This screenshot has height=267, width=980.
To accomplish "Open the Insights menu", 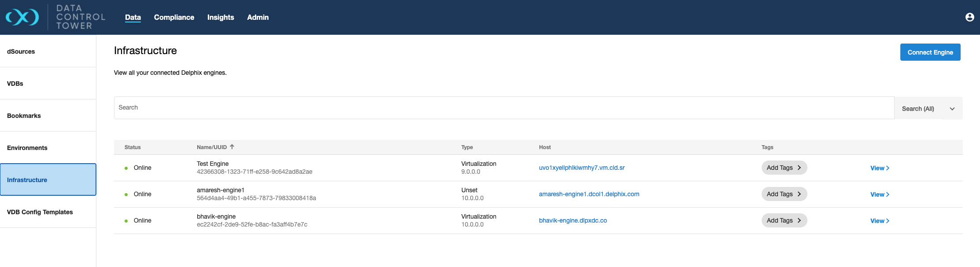I will pos(221,17).
